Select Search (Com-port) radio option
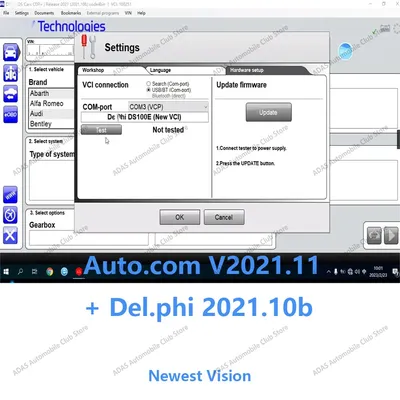Screen dimensions: 400x400 point(149,84)
